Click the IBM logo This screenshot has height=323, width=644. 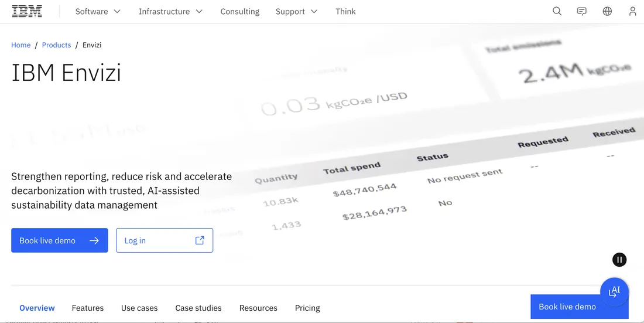point(27,11)
